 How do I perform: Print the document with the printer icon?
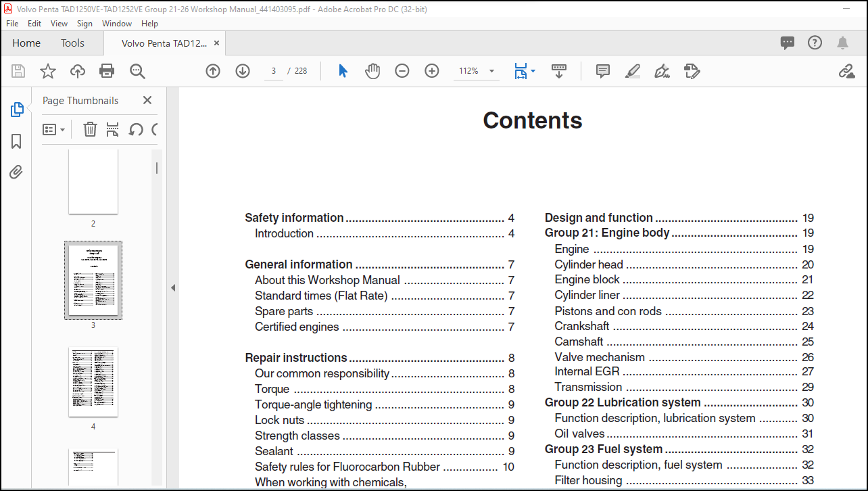point(107,71)
